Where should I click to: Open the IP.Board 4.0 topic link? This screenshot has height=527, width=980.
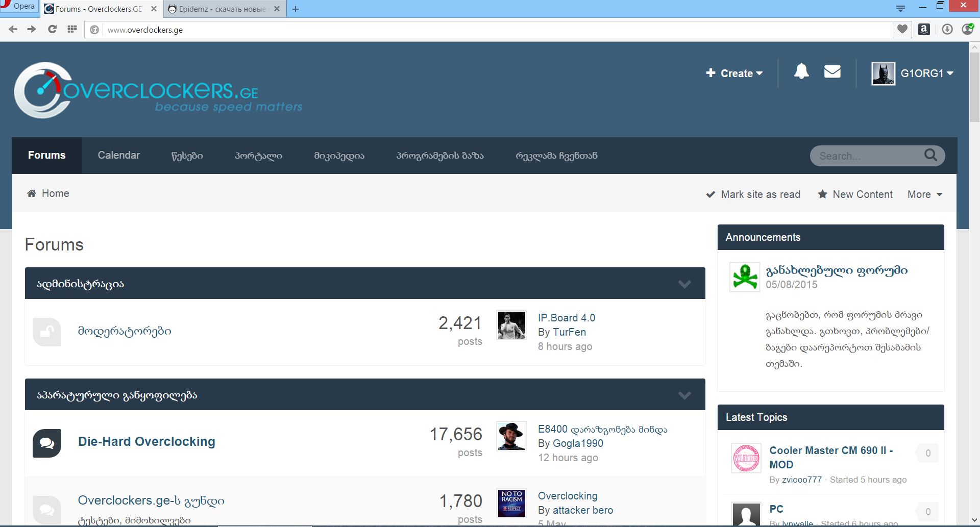[566, 318]
